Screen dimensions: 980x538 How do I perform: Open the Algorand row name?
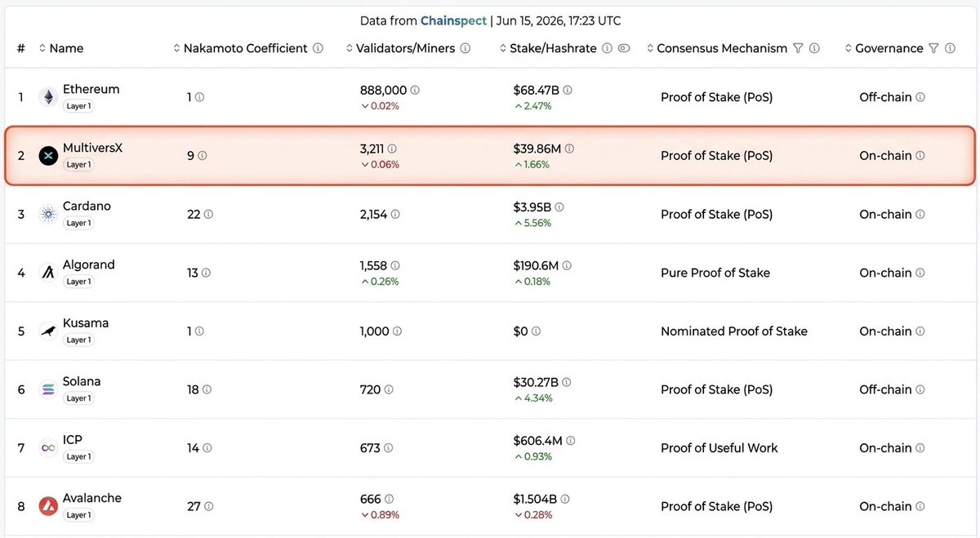(89, 265)
